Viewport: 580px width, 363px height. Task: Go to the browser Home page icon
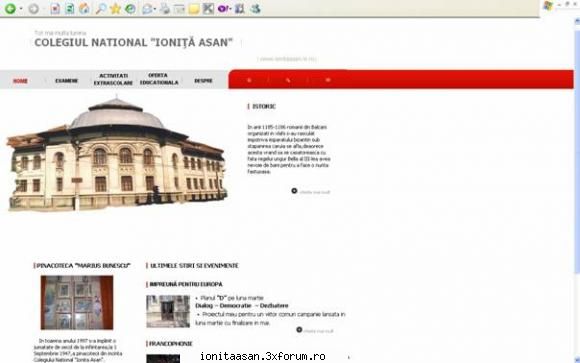pos(84,9)
